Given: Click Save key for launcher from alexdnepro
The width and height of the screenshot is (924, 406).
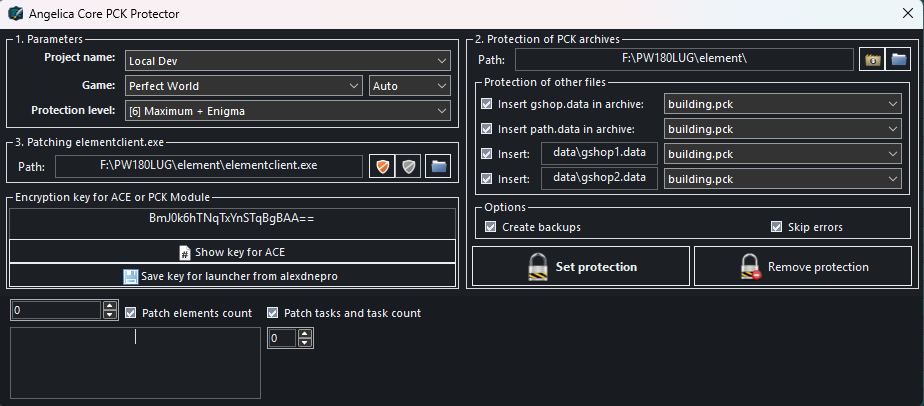Looking at the screenshot, I should click(x=232, y=276).
